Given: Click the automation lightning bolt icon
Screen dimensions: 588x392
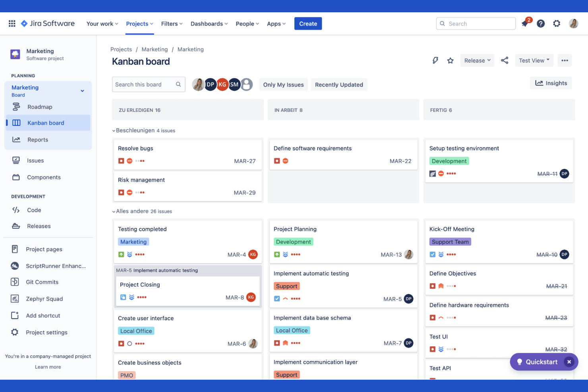Looking at the screenshot, I should click(435, 60).
